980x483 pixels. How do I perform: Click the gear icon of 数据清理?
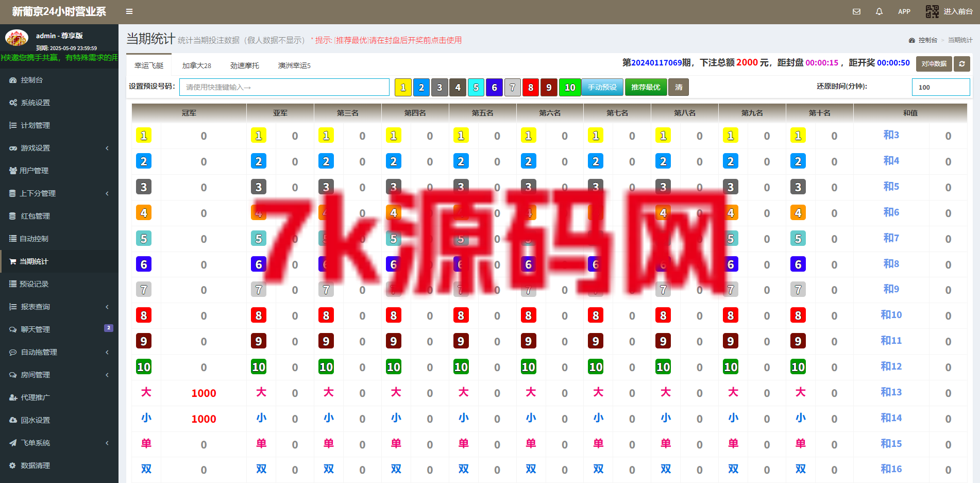click(x=12, y=465)
